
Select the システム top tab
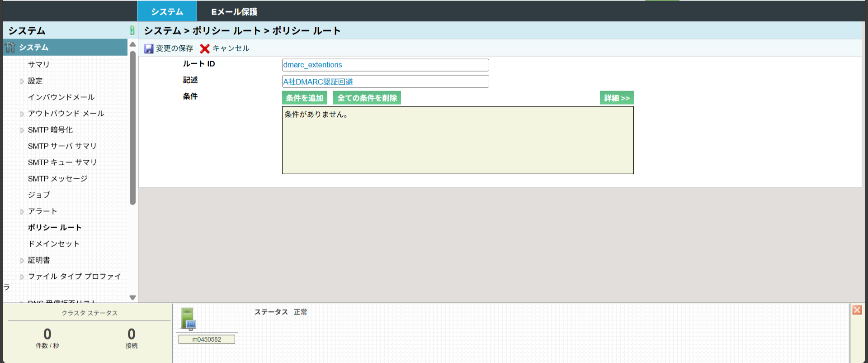coord(167,12)
